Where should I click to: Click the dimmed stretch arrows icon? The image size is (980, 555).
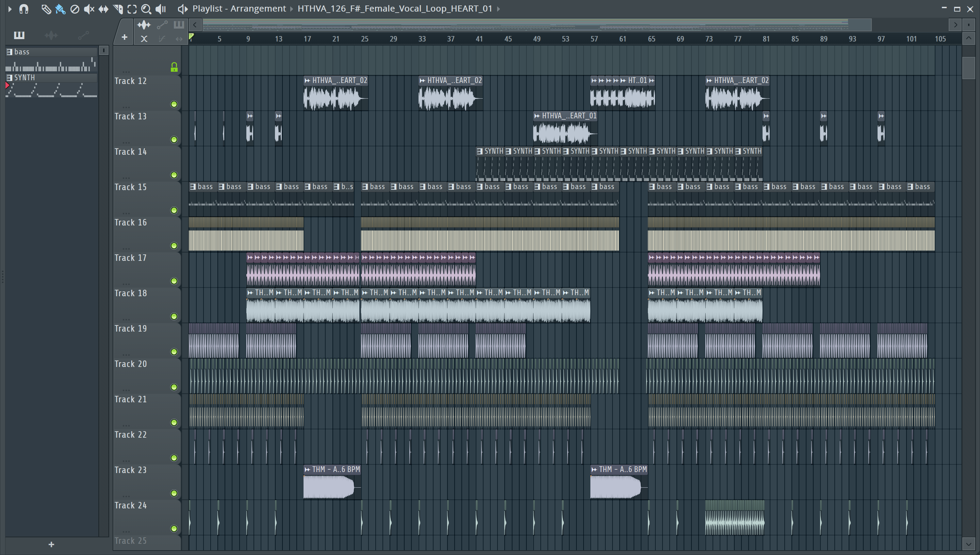tap(179, 38)
